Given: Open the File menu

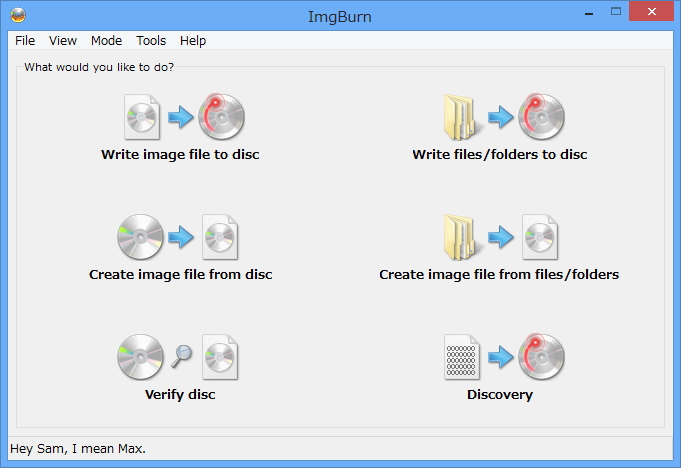Looking at the screenshot, I should coord(25,40).
